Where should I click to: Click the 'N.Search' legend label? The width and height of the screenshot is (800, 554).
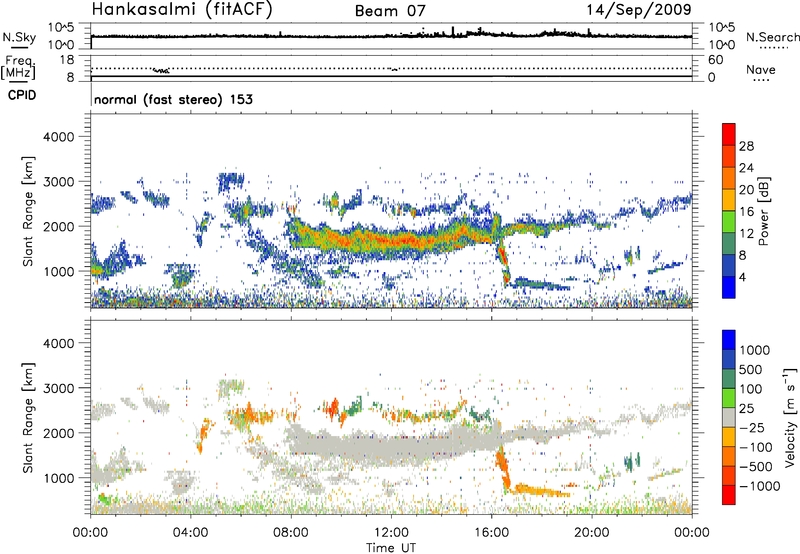coord(772,37)
